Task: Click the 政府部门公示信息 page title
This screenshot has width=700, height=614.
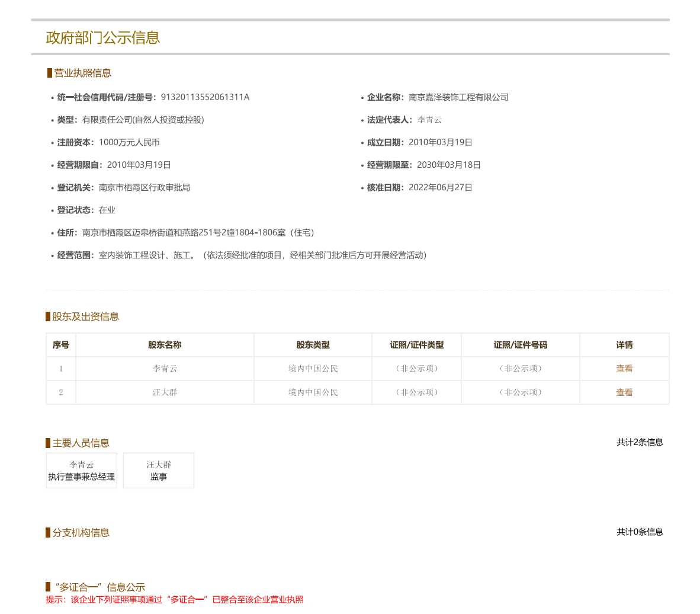Action: 103,38
